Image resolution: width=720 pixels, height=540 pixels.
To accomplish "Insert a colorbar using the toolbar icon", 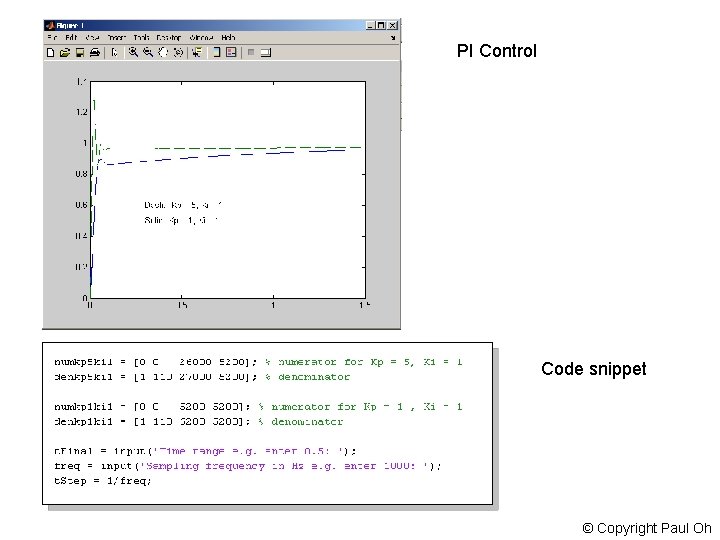I will [x=216, y=52].
